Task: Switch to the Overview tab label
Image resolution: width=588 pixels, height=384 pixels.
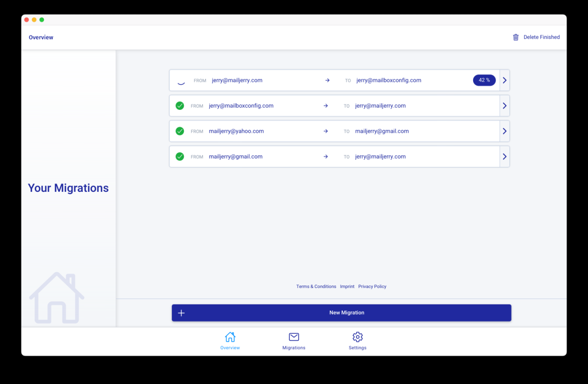Action: pos(230,348)
